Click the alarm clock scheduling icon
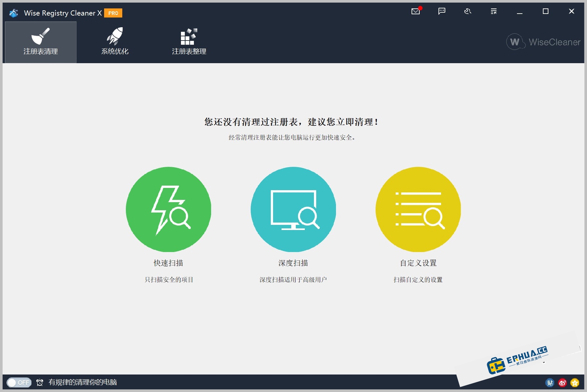 (x=40, y=383)
